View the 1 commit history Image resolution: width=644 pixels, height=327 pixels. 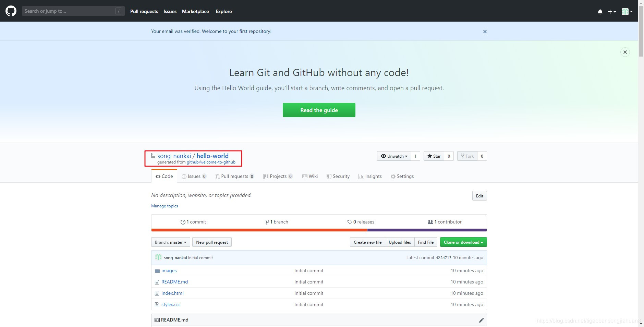193,222
